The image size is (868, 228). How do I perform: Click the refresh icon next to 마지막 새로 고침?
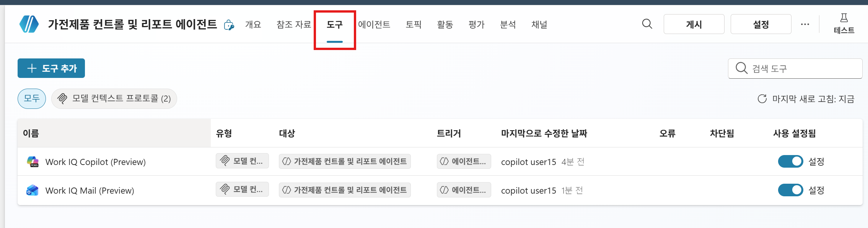(762, 99)
